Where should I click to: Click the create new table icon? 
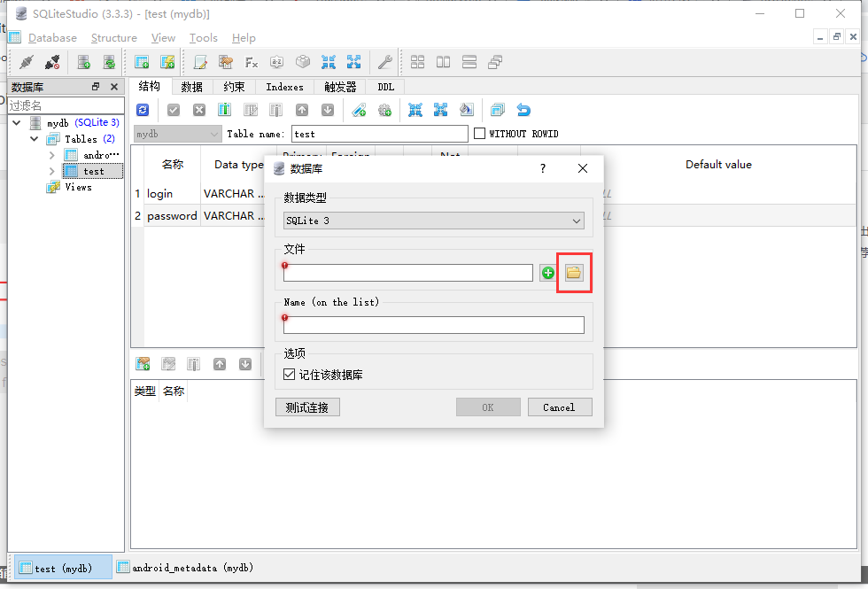point(142,62)
